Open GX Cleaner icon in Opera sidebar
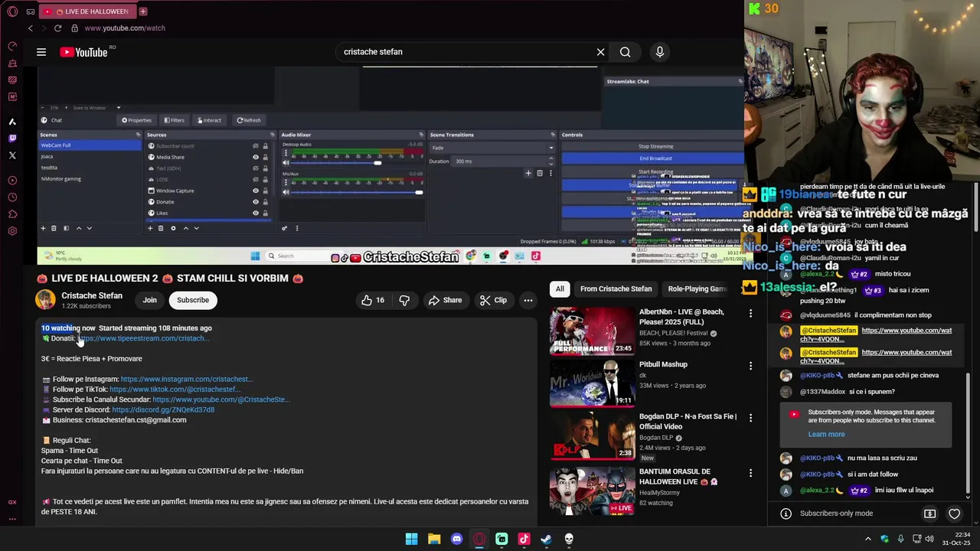This screenshot has height=551, width=980. tap(12, 63)
